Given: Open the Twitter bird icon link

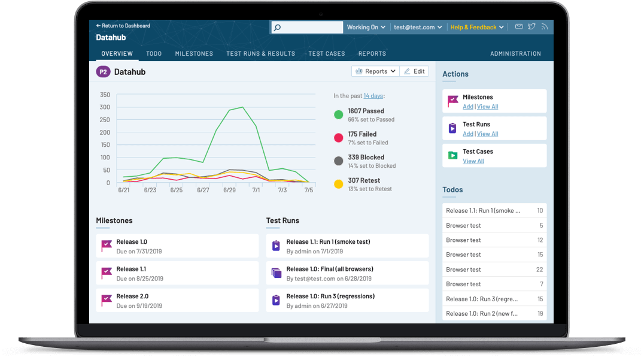Looking at the screenshot, I should [x=532, y=27].
